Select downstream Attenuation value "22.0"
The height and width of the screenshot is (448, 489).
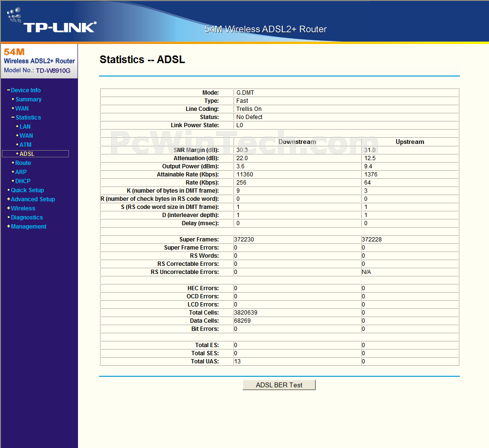pos(242,158)
